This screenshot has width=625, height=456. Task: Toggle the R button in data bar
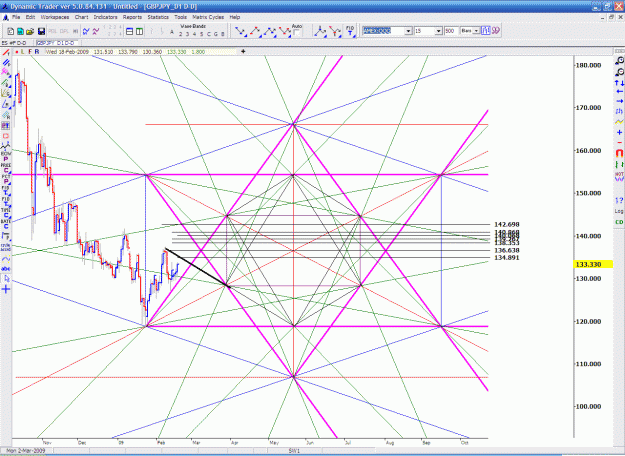click(37, 52)
